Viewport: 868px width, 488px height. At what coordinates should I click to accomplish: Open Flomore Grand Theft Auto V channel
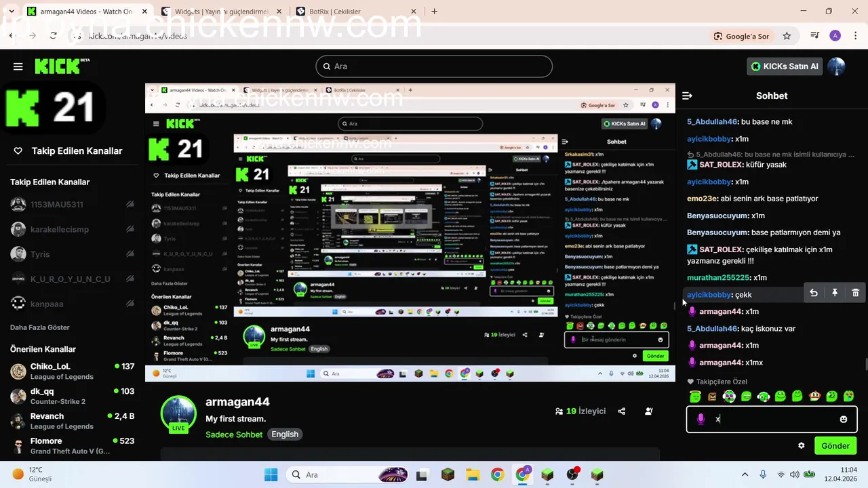pos(72,445)
